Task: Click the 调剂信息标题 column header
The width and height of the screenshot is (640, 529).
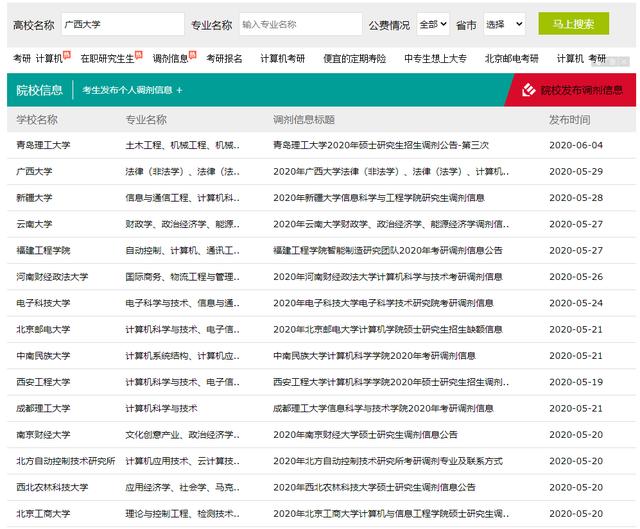Action: click(x=304, y=120)
